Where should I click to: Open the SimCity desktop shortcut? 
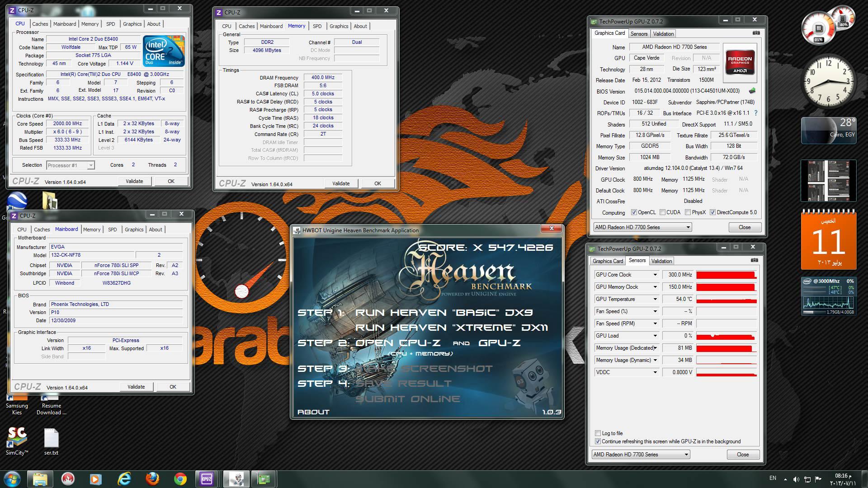tap(17, 441)
